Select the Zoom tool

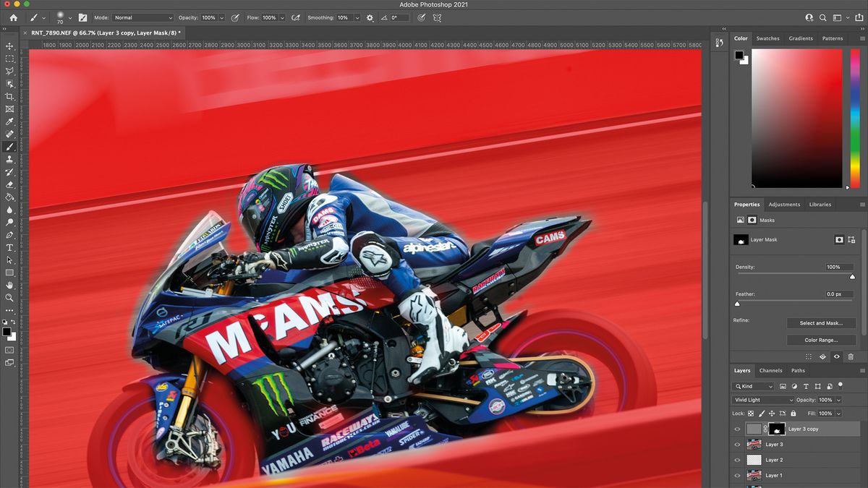pos(9,297)
